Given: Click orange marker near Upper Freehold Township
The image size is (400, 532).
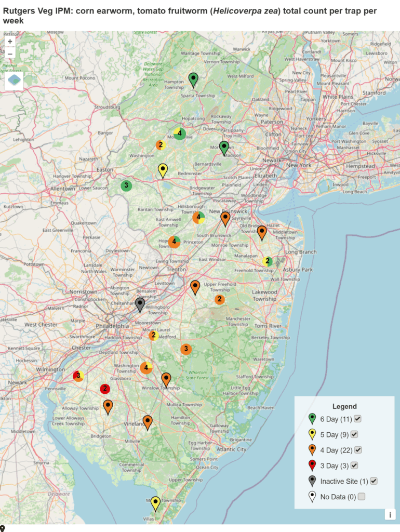Looking at the screenshot, I should click(195, 288).
